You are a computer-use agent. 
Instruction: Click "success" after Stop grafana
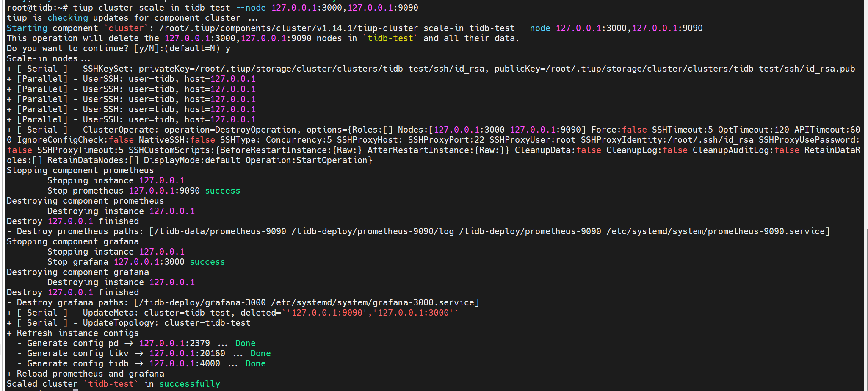[207, 262]
